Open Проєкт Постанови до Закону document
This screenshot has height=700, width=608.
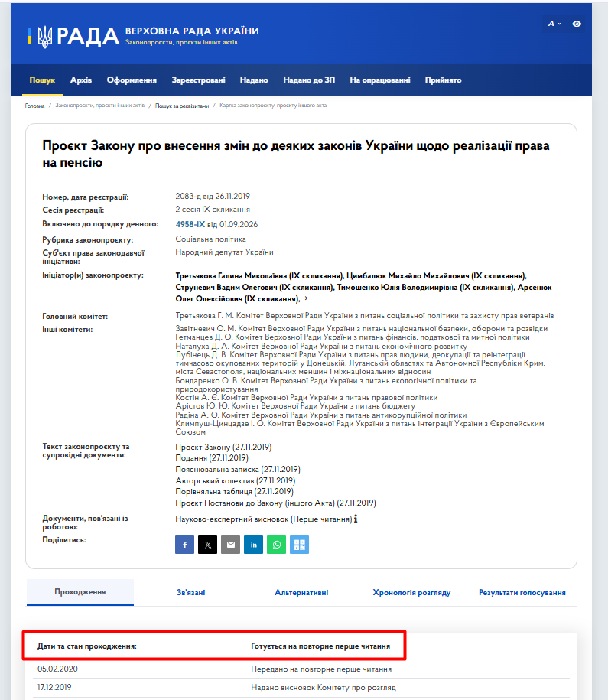(275, 503)
